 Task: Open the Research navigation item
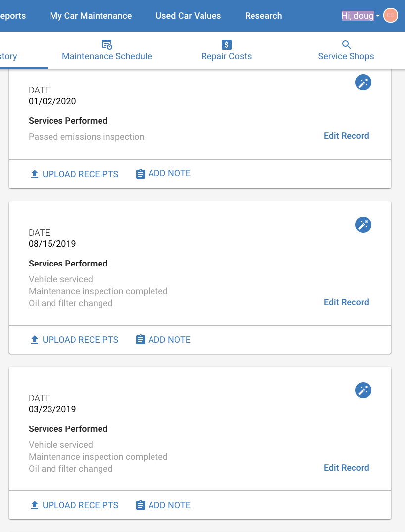(x=263, y=16)
